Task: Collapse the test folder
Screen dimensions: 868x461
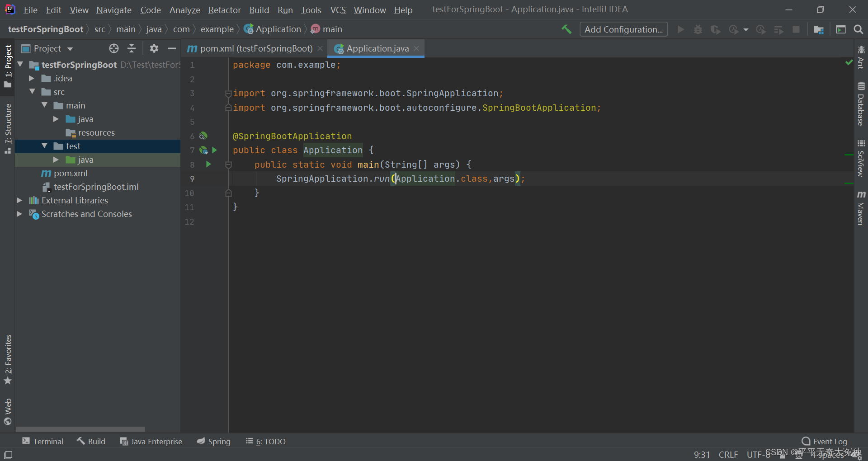Action: pyautogui.click(x=44, y=146)
